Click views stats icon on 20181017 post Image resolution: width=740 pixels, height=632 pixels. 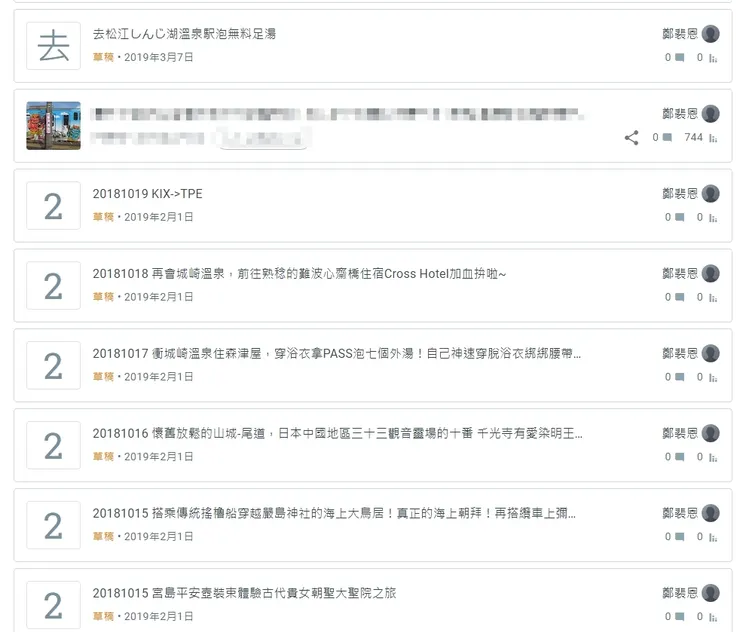point(713,377)
